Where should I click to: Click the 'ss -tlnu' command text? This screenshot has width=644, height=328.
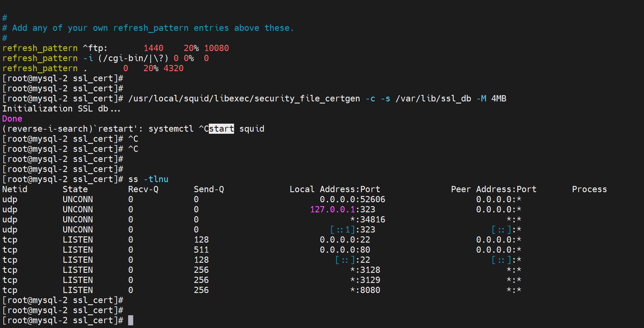[x=148, y=179]
